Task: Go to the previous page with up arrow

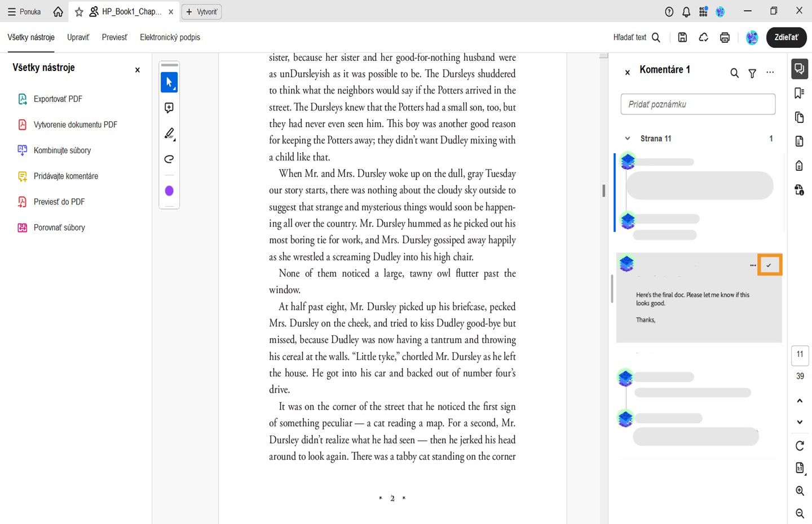Action: point(800,401)
